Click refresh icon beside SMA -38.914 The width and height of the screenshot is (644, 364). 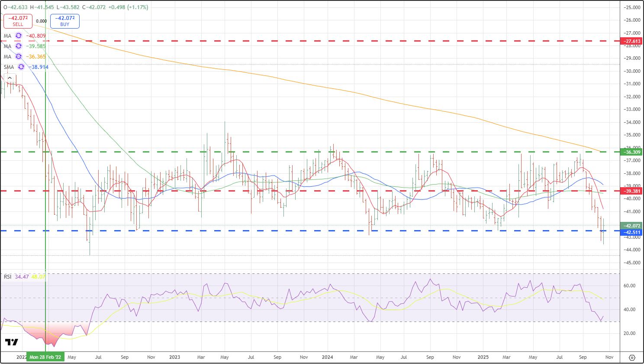pos(21,67)
